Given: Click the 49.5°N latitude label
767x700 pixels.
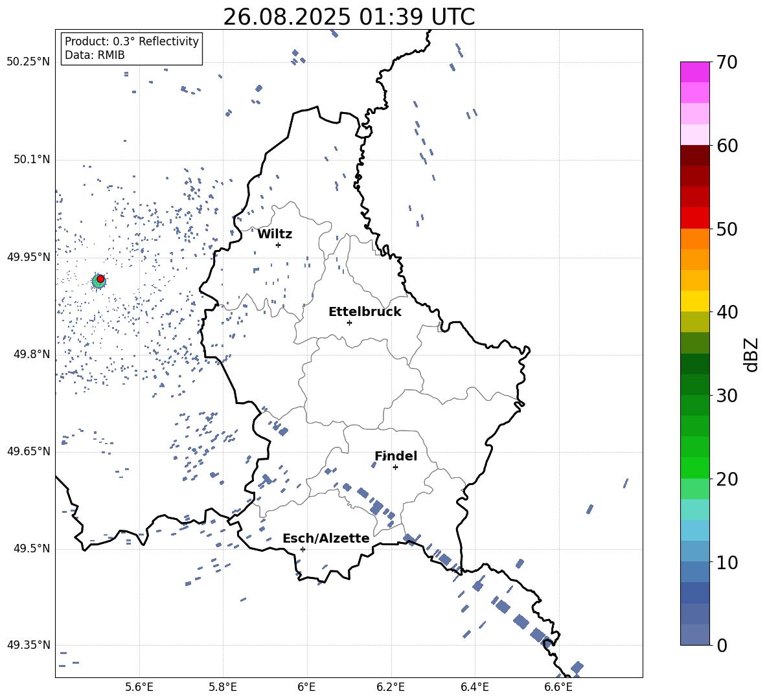Looking at the screenshot, I should coord(32,549).
